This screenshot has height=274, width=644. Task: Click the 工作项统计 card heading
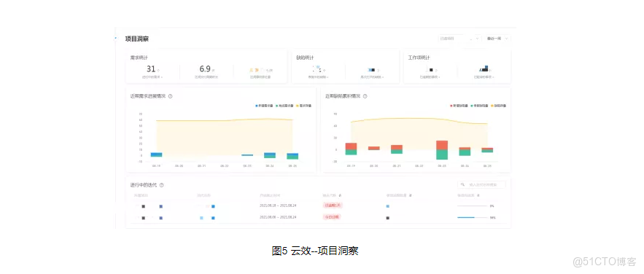[419, 58]
